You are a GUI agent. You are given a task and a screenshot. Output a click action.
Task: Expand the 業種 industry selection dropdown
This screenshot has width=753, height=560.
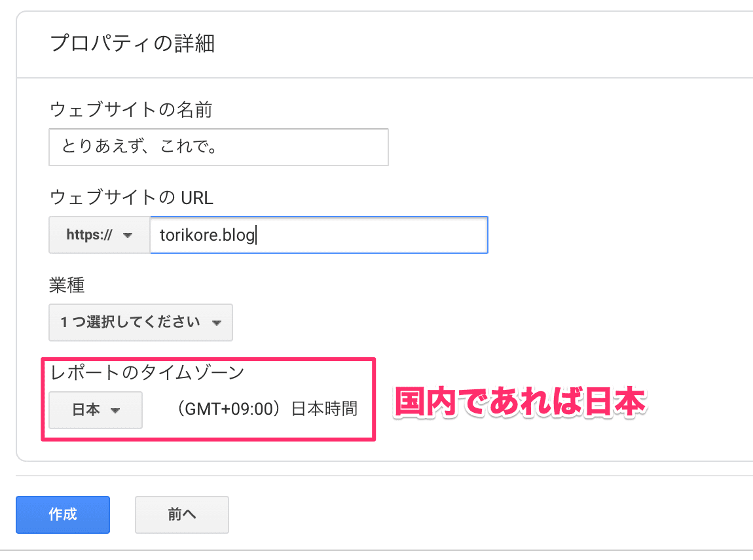140,323
